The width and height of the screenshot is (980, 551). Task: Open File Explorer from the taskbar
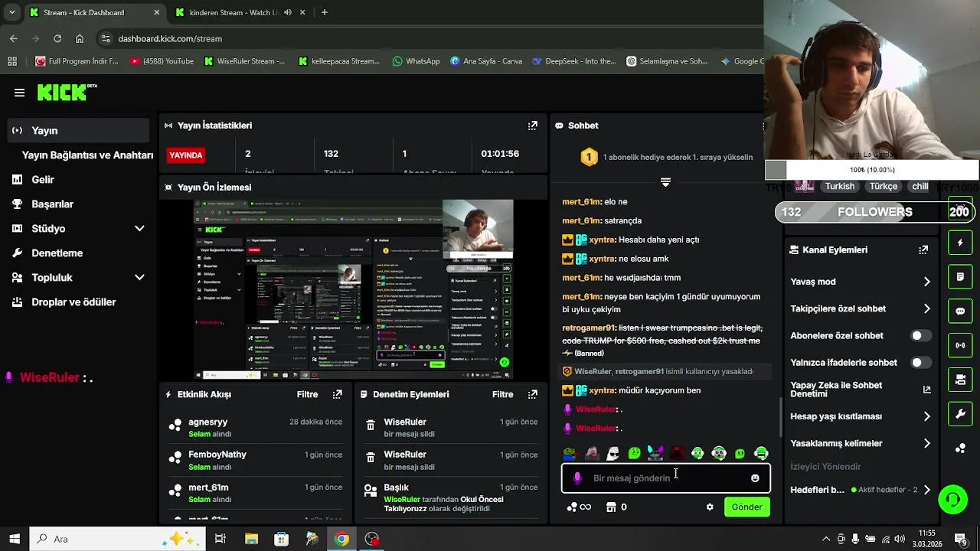[x=251, y=539]
